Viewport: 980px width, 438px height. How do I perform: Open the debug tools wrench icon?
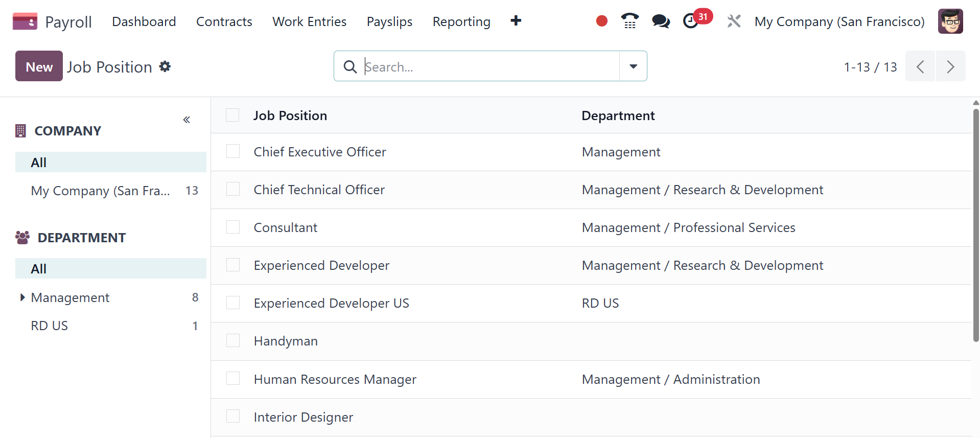(x=734, y=21)
